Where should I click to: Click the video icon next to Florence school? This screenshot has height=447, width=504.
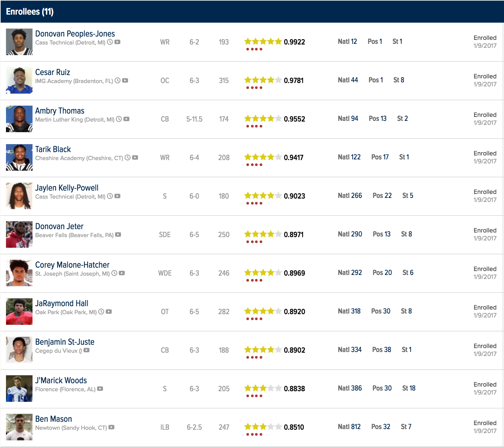(x=100, y=389)
